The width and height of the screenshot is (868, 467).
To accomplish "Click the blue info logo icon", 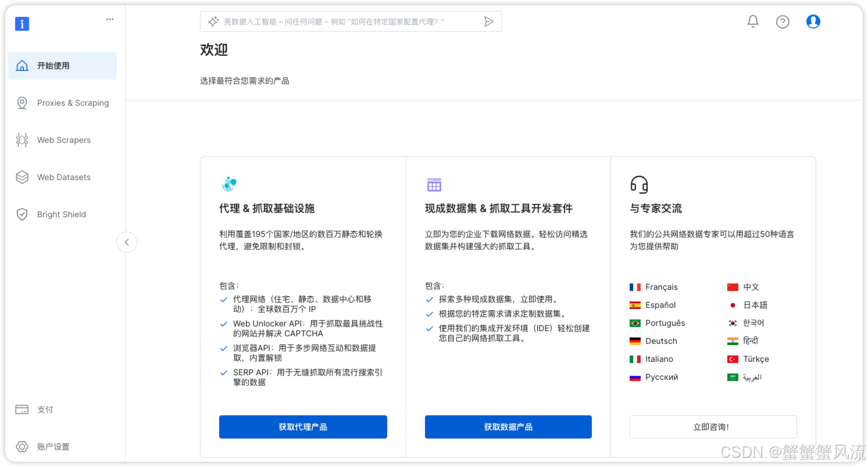I will click(x=22, y=24).
